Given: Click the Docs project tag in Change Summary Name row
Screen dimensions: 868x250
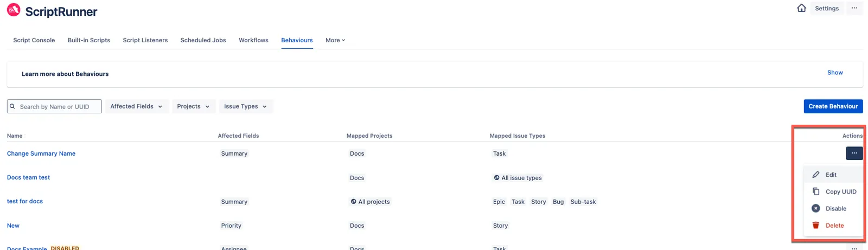Looking at the screenshot, I should (x=357, y=153).
